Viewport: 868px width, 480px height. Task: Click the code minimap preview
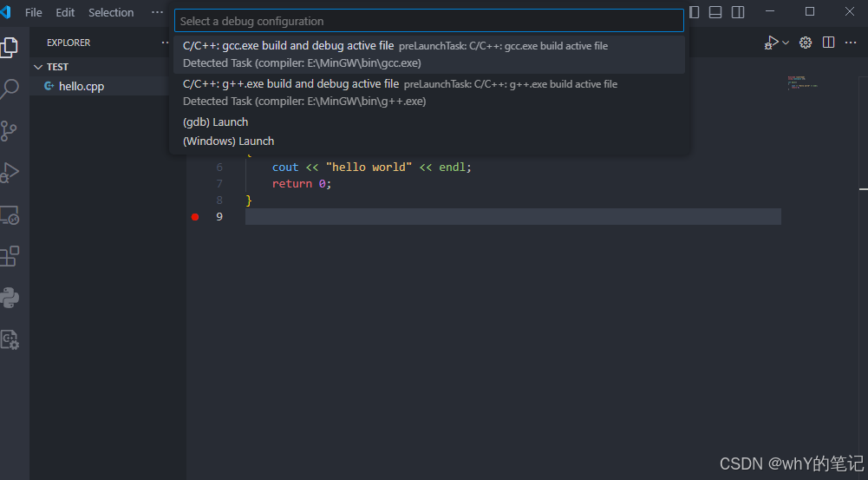point(803,83)
